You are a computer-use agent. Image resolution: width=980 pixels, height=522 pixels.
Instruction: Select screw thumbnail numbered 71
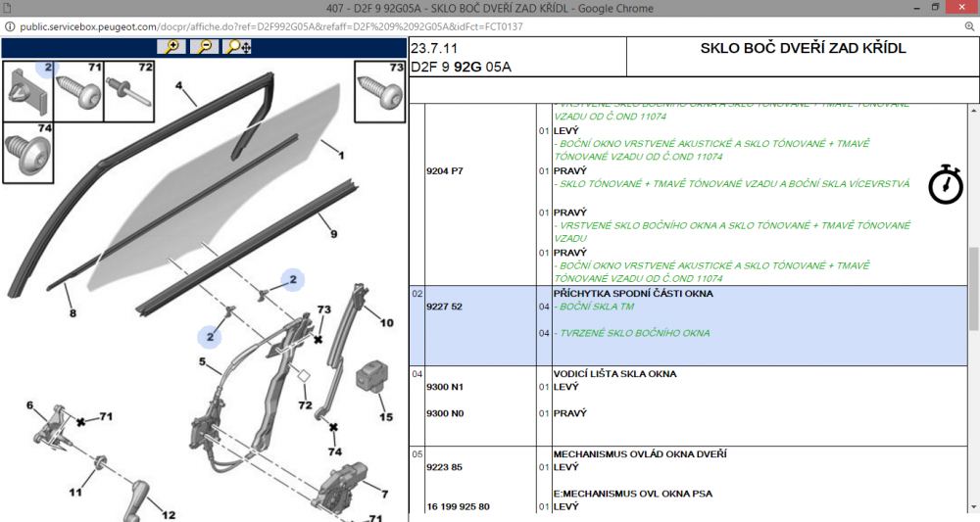click(78, 91)
